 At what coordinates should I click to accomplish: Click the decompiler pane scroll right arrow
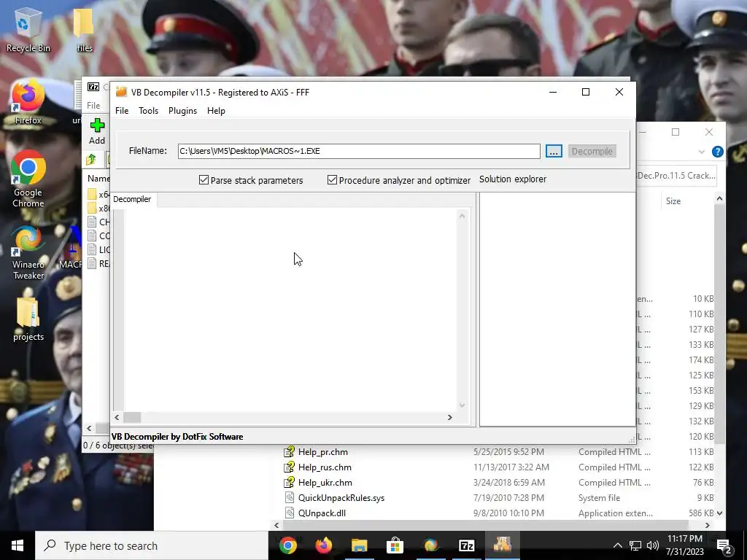(449, 417)
